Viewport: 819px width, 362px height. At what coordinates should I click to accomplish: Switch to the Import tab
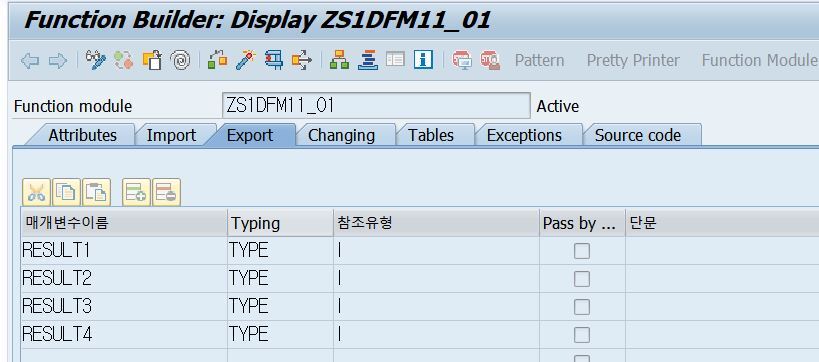[x=171, y=135]
